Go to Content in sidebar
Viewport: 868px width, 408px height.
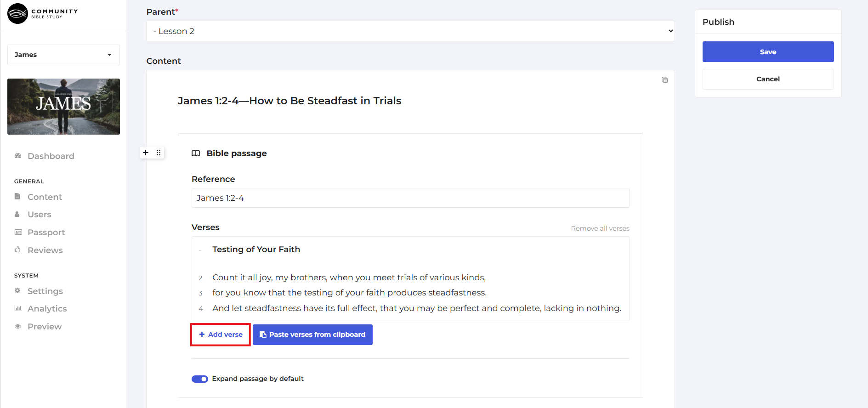tap(45, 197)
